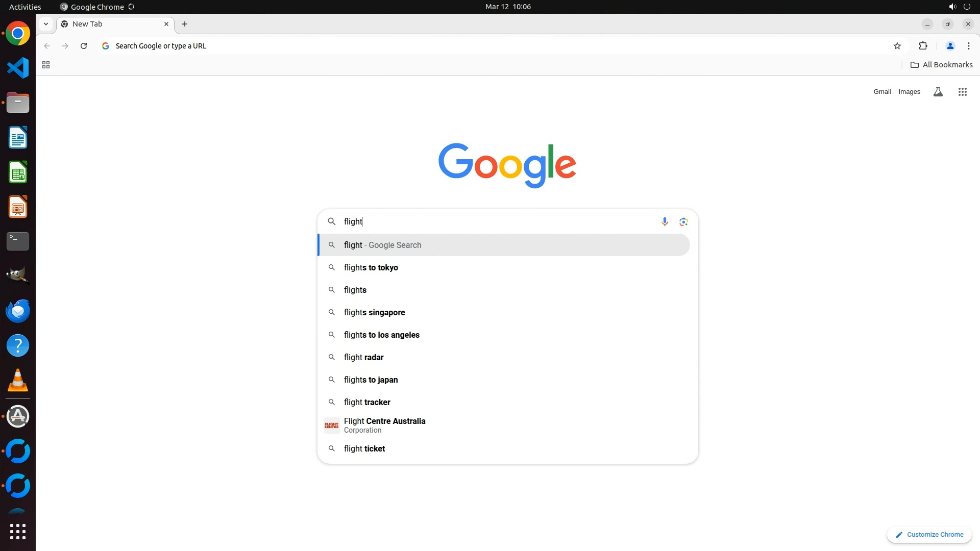Launch Visual Studio Code from dock
Image resolution: width=980 pixels, height=551 pixels.
[18, 68]
